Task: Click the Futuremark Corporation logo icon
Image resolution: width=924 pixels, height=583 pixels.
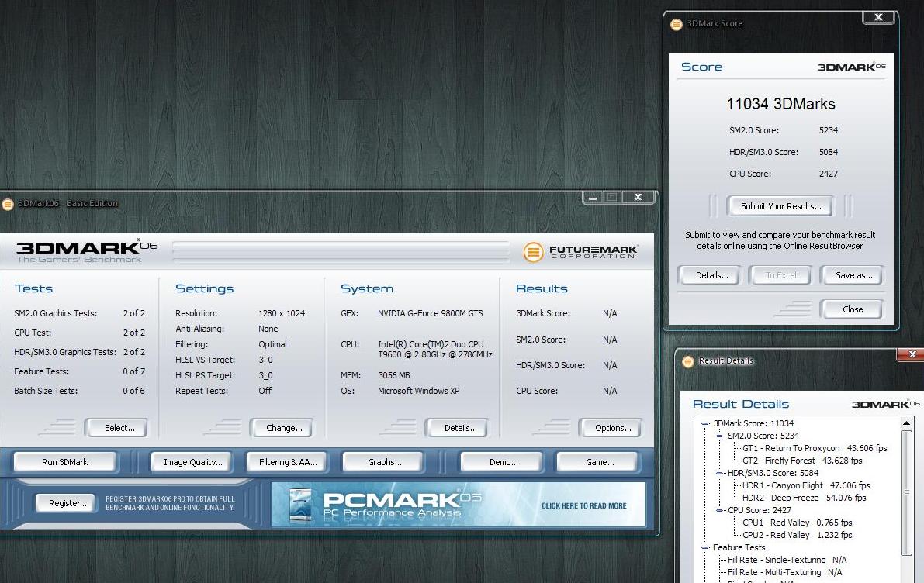Action: pos(533,252)
